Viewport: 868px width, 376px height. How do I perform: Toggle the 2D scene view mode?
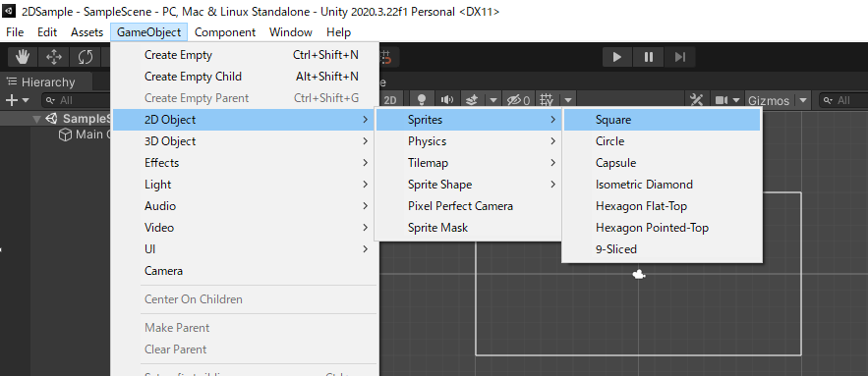pos(390,100)
